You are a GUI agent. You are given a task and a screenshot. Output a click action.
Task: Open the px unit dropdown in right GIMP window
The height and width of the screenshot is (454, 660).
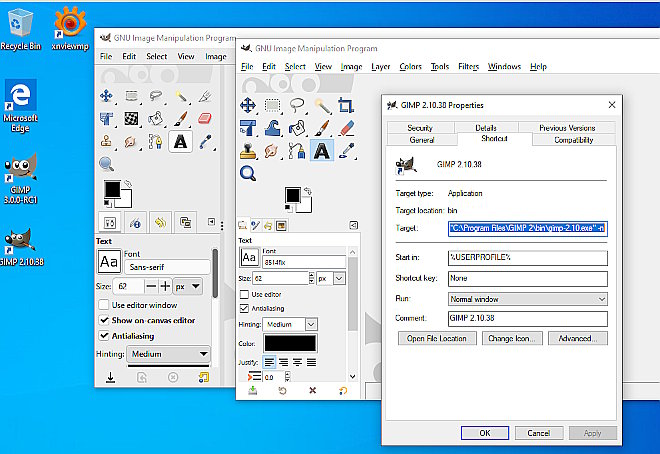329,278
